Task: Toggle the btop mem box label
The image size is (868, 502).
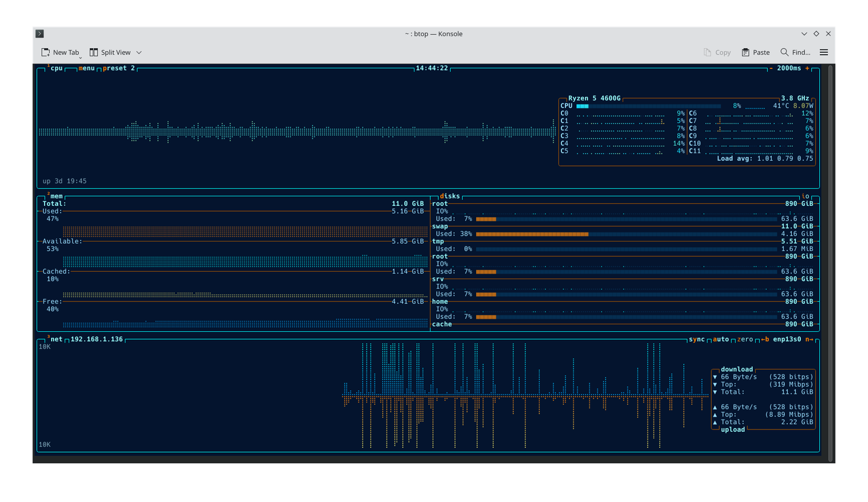Action: (56, 196)
